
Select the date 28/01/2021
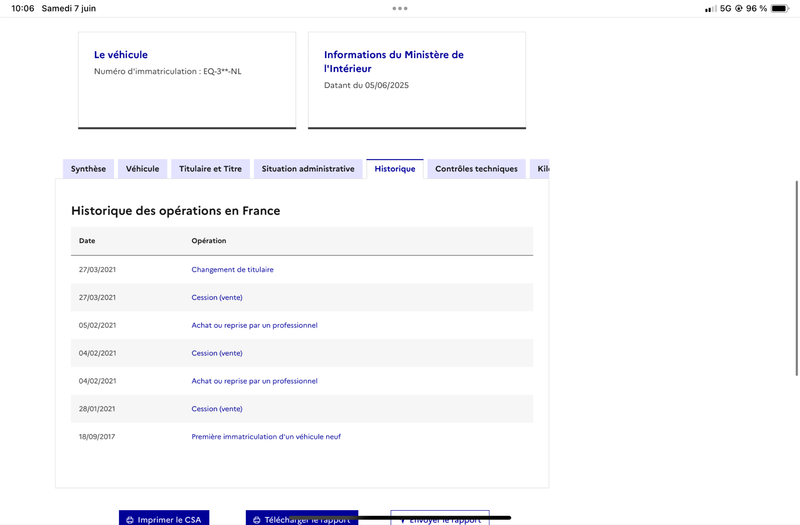[97, 409]
